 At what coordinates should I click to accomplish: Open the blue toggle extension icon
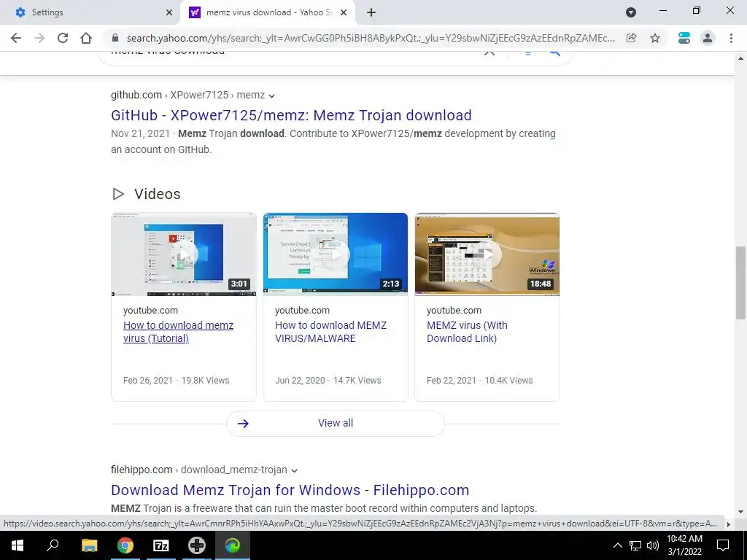[x=684, y=38]
